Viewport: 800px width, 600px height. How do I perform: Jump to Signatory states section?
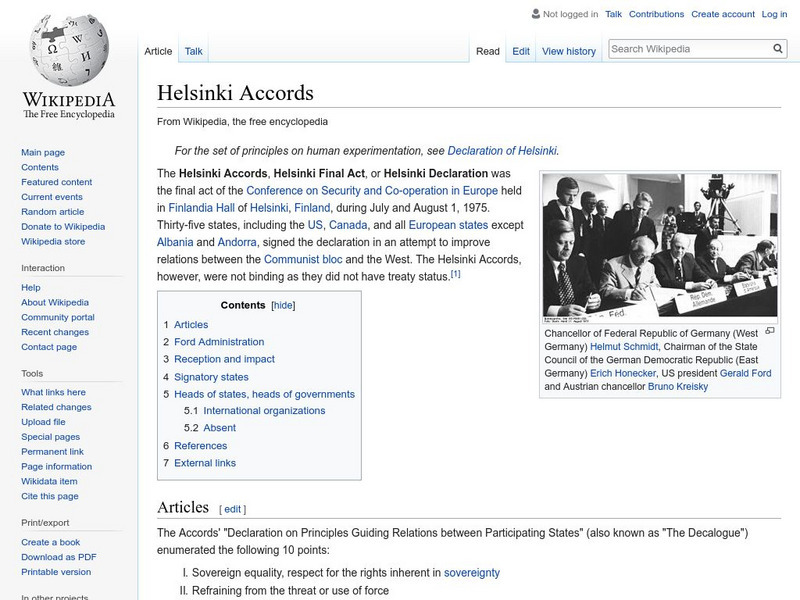pos(211,377)
